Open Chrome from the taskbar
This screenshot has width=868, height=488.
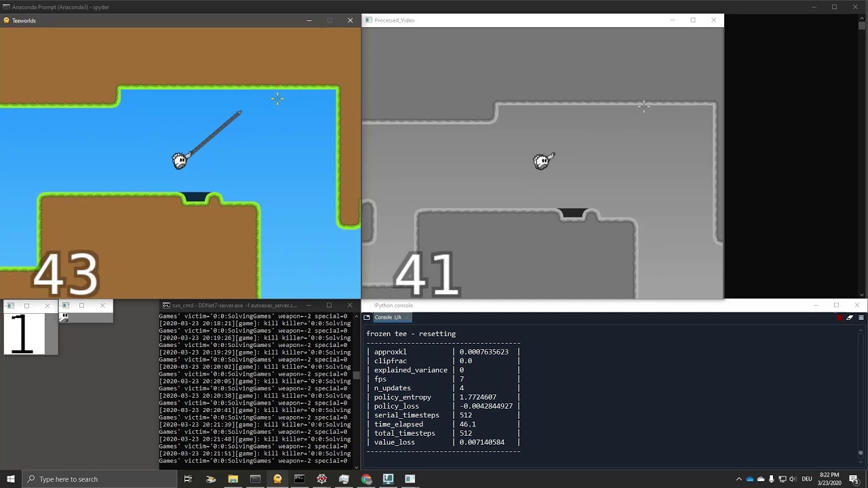(x=366, y=479)
